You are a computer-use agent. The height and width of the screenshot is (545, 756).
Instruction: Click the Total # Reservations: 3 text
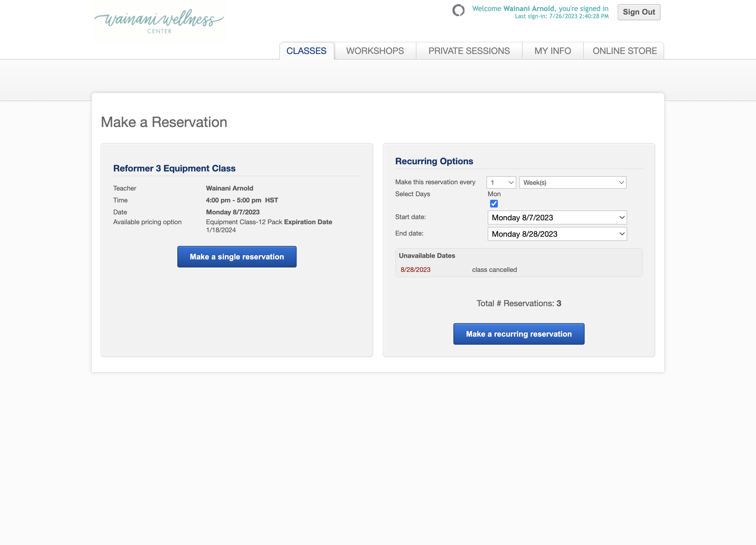(518, 303)
